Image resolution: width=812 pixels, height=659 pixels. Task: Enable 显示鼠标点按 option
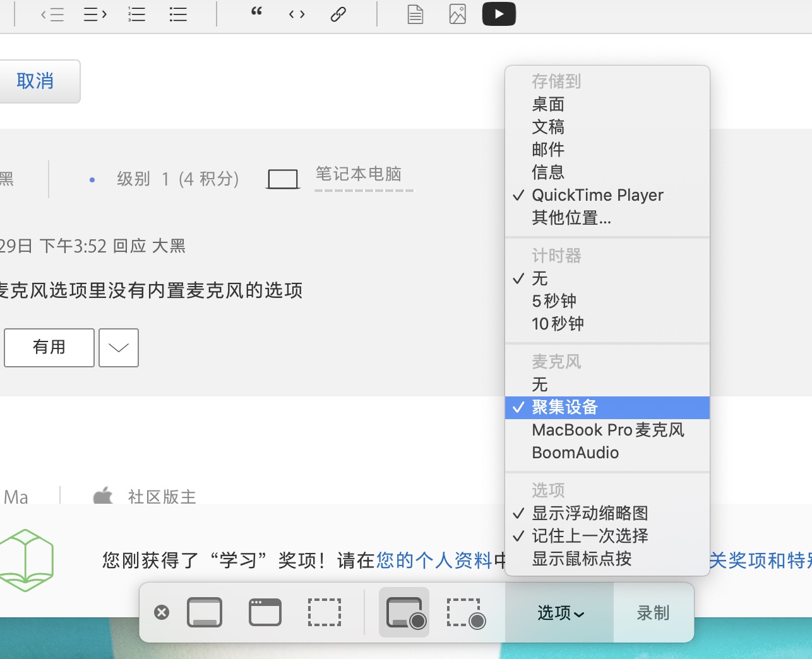[582, 559]
